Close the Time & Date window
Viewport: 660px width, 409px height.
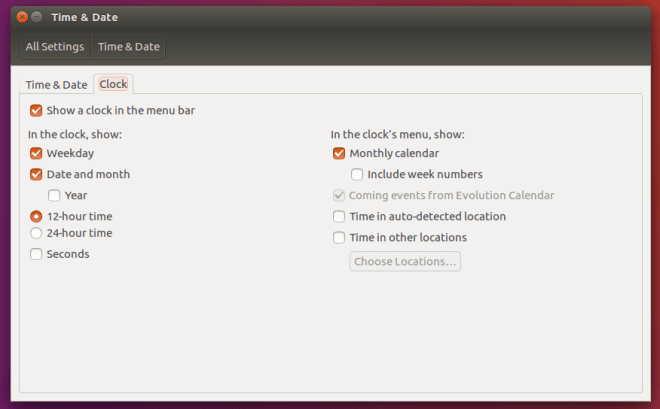(22, 18)
